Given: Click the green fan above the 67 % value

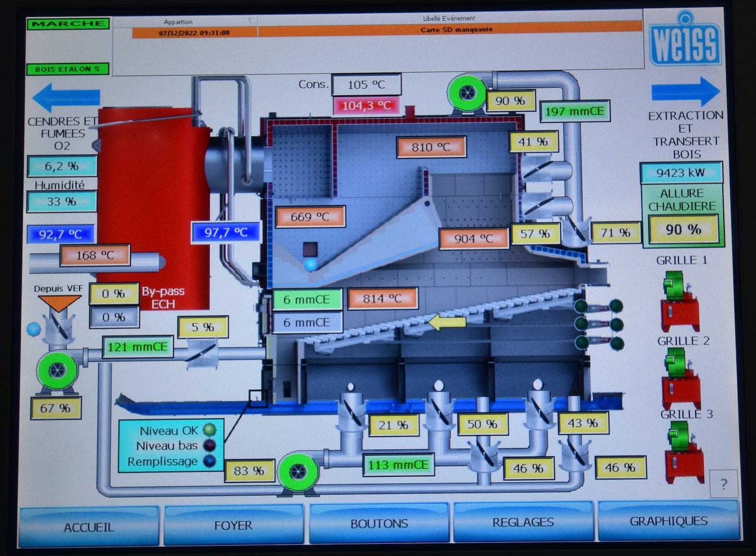Looking at the screenshot, I should pyautogui.click(x=57, y=371).
